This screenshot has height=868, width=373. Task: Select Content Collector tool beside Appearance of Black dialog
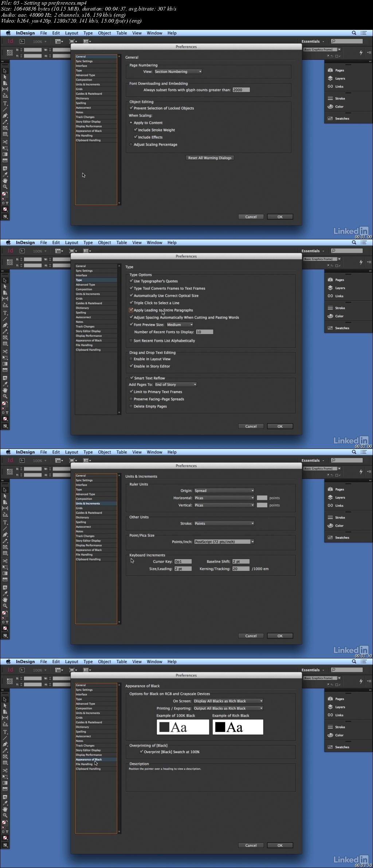coord(5,724)
